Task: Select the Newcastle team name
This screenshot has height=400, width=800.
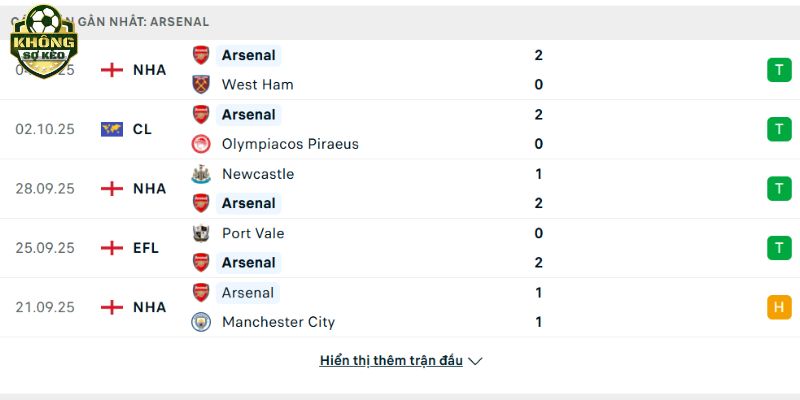Action: pos(258,174)
